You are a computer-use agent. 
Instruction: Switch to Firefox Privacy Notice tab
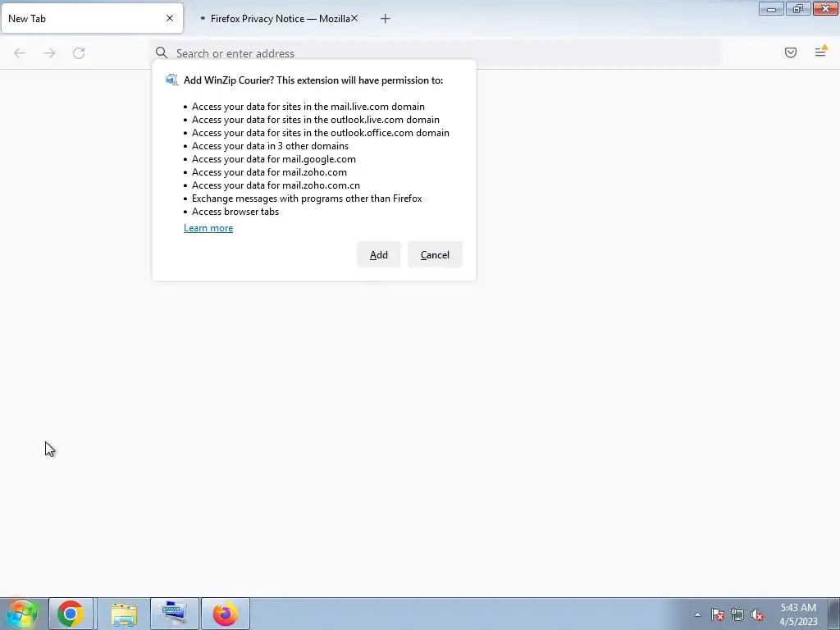[x=274, y=18]
